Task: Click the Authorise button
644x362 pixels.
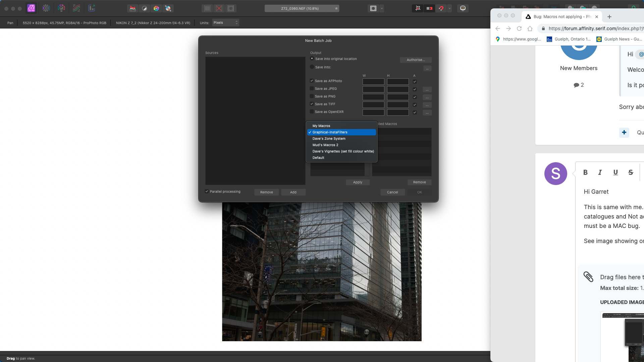Action: tap(416, 60)
